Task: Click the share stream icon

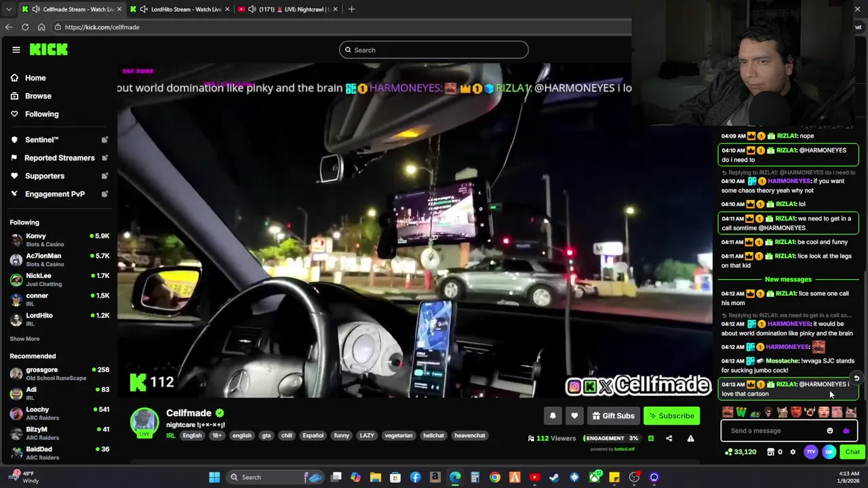Action: pyautogui.click(x=669, y=439)
